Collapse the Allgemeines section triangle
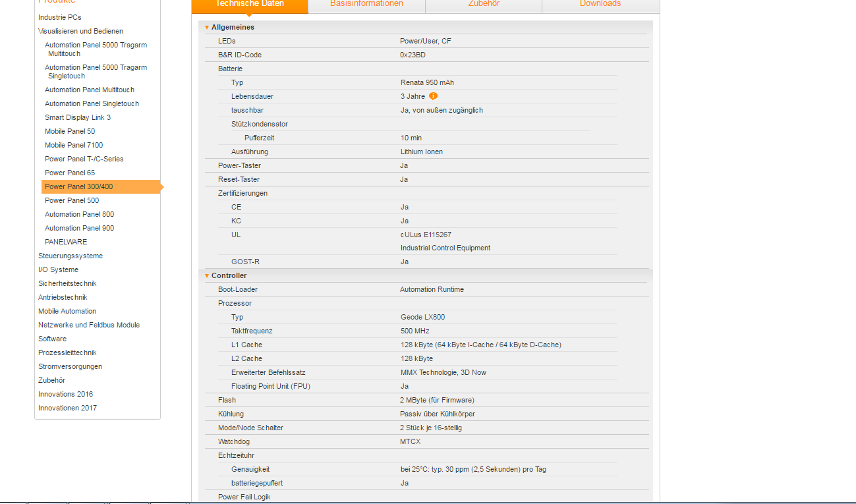The height and width of the screenshot is (504, 856). click(x=207, y=27)
